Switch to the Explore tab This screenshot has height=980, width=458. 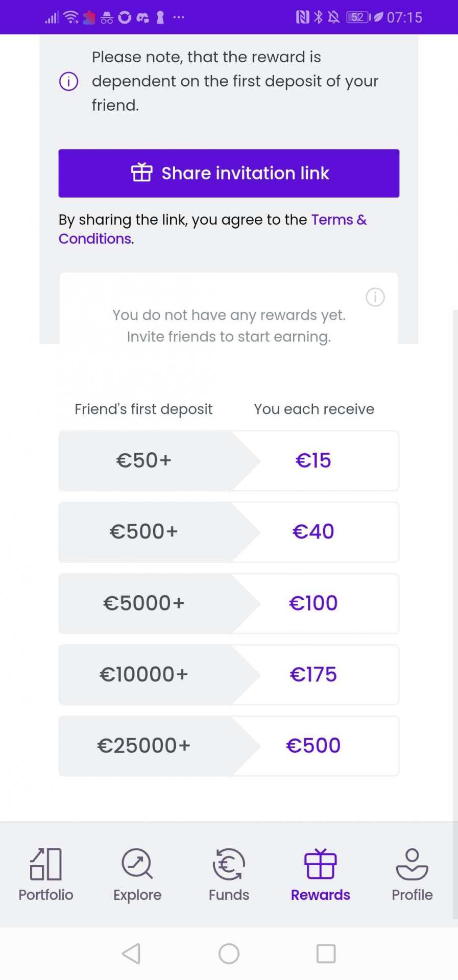point(137,875)
